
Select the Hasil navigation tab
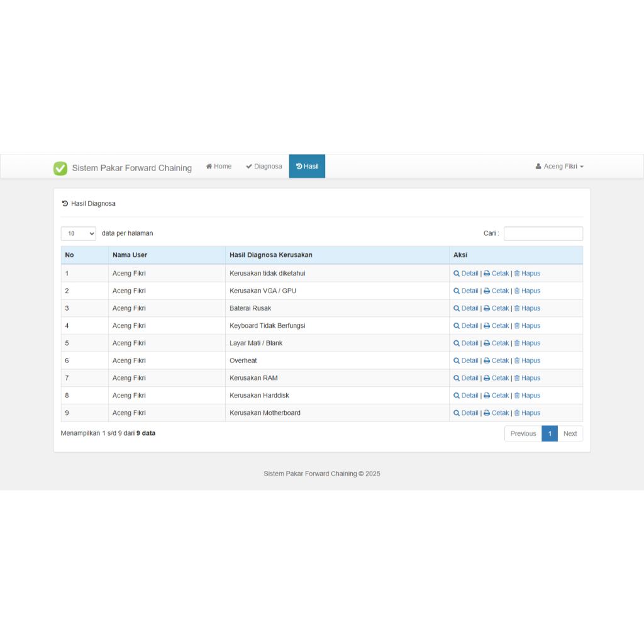pyautogui.click(x=307, y=166)
